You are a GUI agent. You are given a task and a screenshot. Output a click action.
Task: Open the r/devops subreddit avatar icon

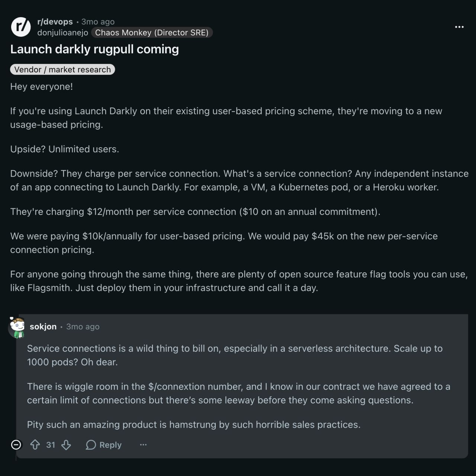[21, 27]
